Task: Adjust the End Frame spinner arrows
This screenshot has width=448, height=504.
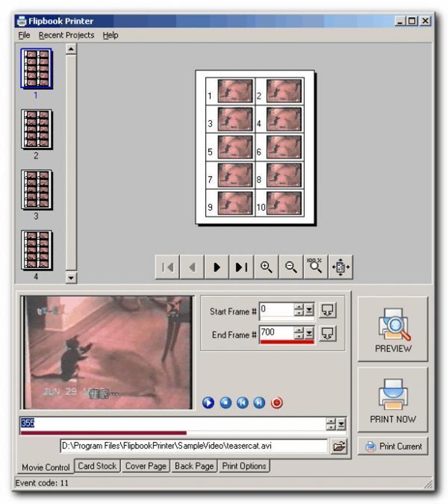Action: pos(299,333)
